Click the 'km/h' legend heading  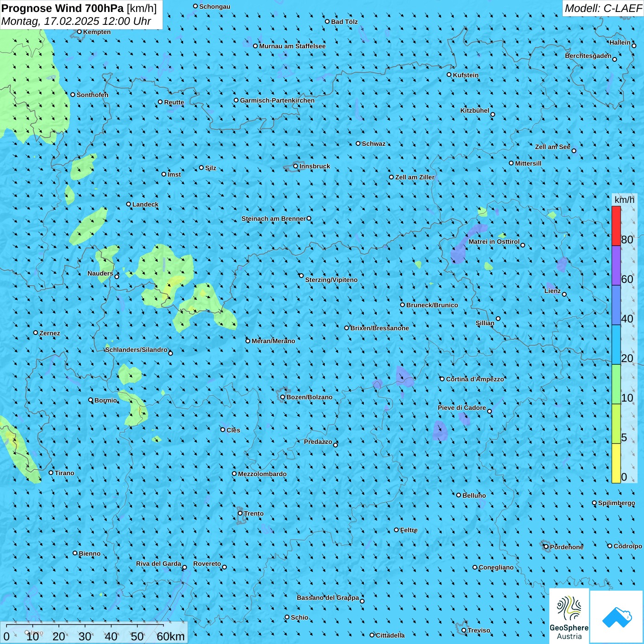point(624,200)
